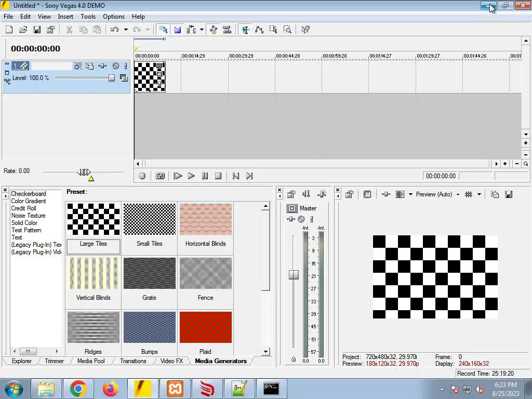532x399 pixels.
Task: Open the project Properties from the main toolbar
Action: point(50,30)
